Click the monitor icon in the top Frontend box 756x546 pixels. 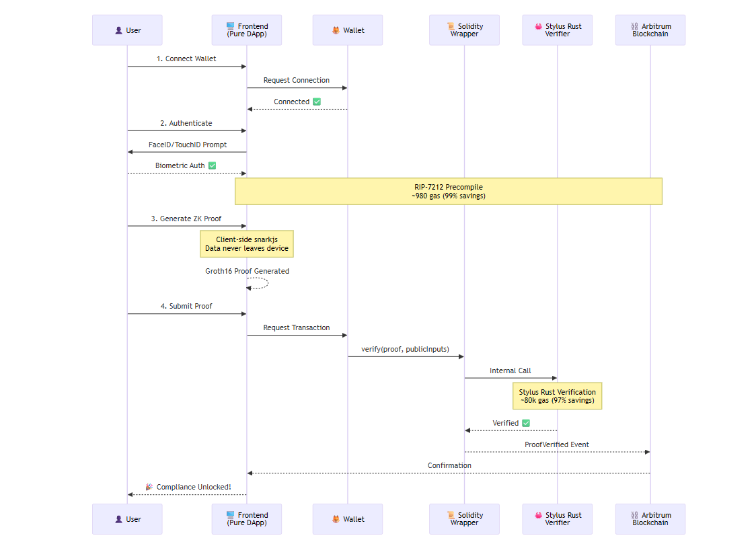[x=231, y=26]
